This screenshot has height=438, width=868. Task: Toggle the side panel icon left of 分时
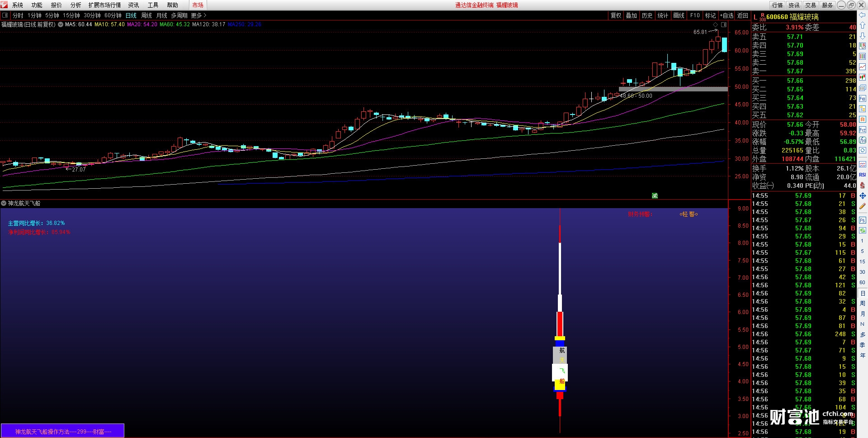pos(5,15)
